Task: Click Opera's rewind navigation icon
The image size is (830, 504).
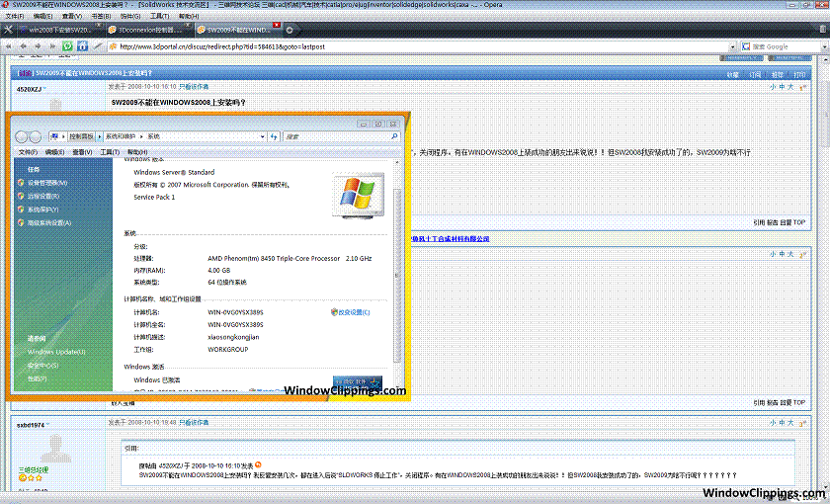Action: click(x=9, y=46)
